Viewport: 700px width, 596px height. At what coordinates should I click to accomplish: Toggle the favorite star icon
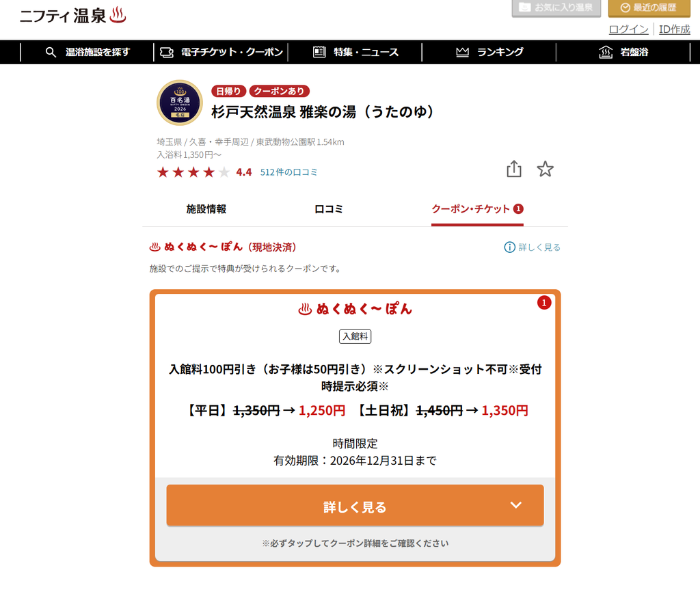545,170
